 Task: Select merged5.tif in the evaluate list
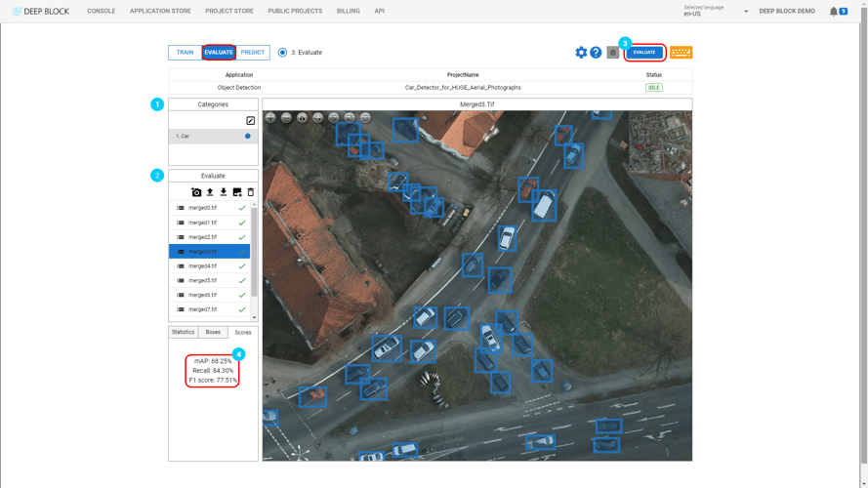pos(209,280)
